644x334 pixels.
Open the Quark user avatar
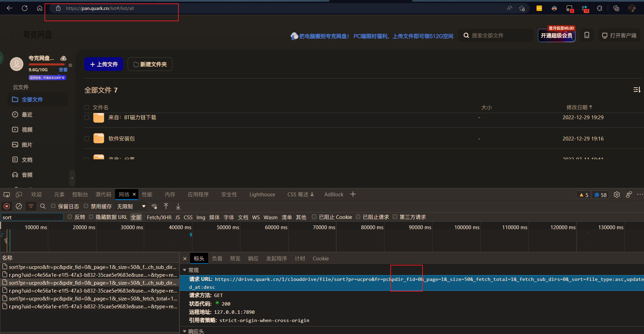tap(16, 64)
